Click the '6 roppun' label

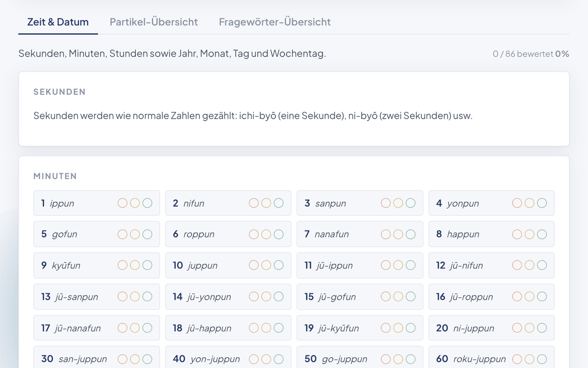point(194,235)
